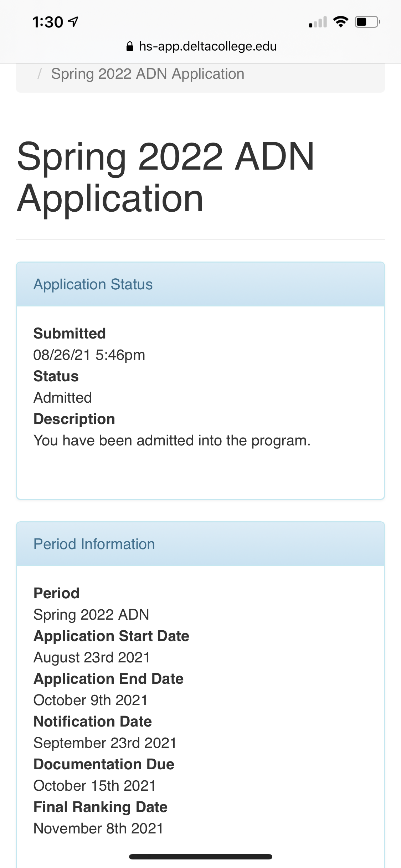Tap the Spring 2022 ADN period value

pos(91,615)
